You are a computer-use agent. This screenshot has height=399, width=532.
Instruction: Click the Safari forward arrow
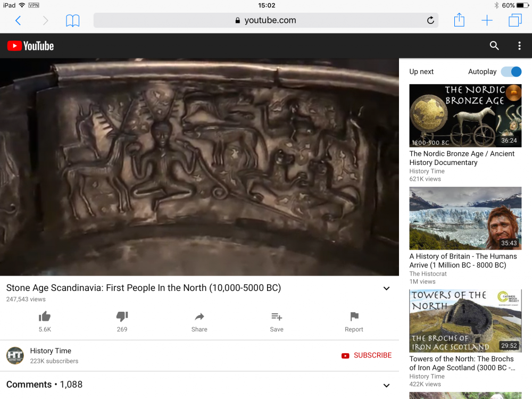tap(45, 21)
